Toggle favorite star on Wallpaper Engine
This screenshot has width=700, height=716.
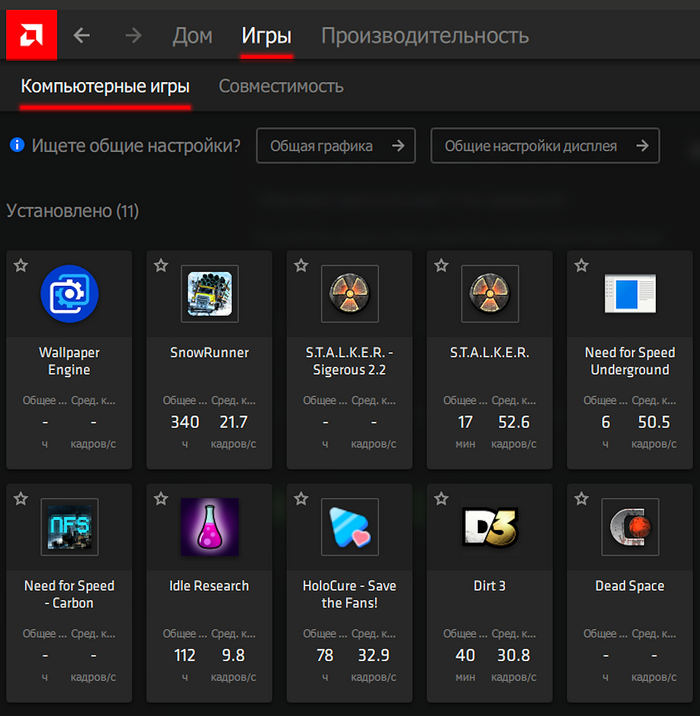[x=21, y=265]
